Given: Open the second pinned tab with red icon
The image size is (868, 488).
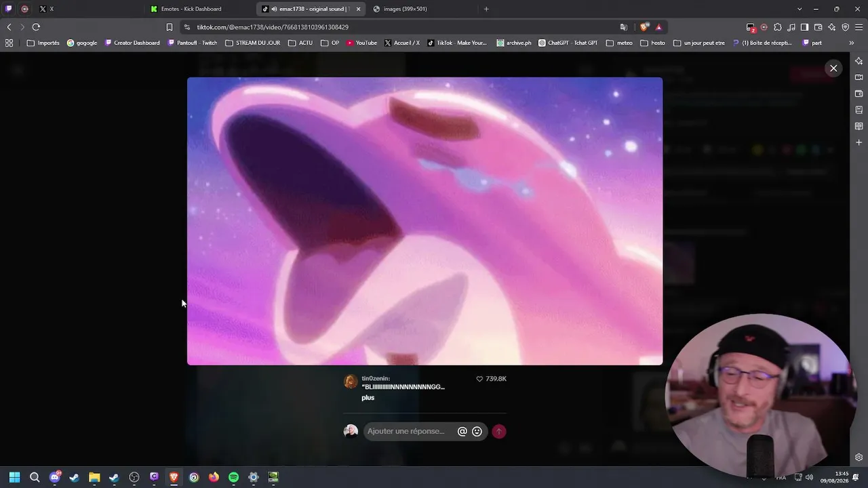Looking at the screenshot, I should (x=25, y=9).
